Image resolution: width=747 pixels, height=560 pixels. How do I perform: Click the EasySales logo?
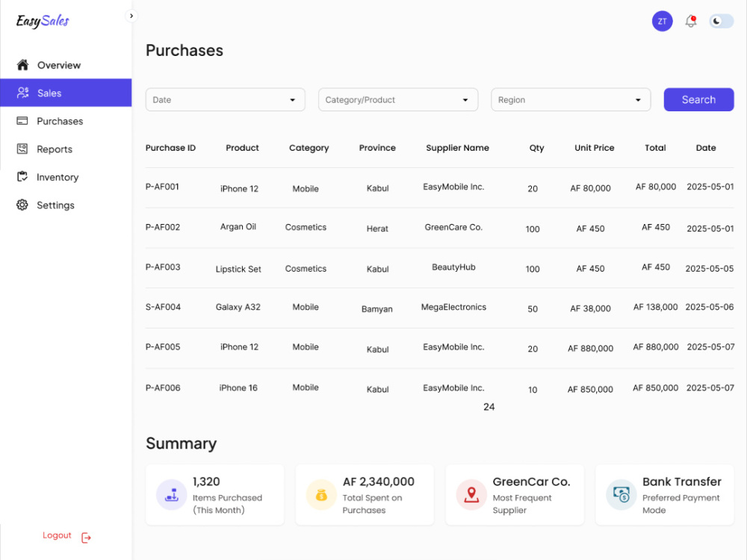click(43, 21)
